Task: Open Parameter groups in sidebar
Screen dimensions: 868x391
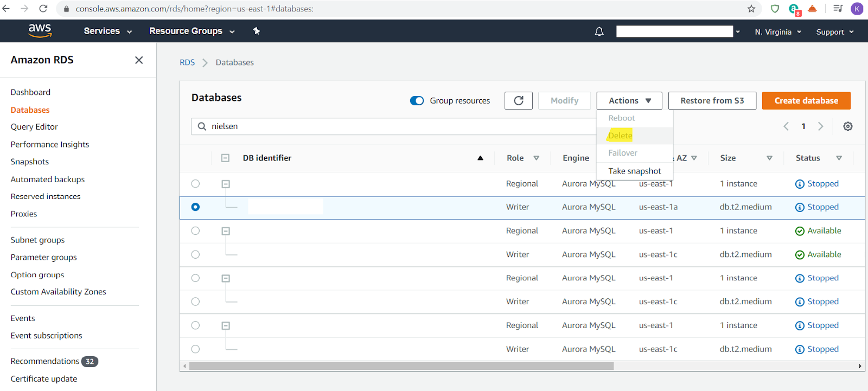Action: pos(43,257)
